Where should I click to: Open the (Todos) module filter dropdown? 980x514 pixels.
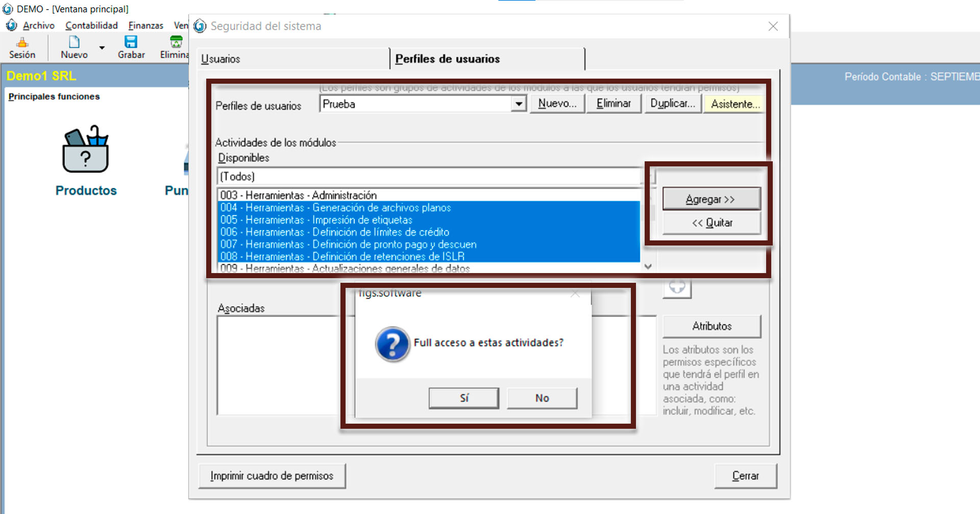[648, 177]
